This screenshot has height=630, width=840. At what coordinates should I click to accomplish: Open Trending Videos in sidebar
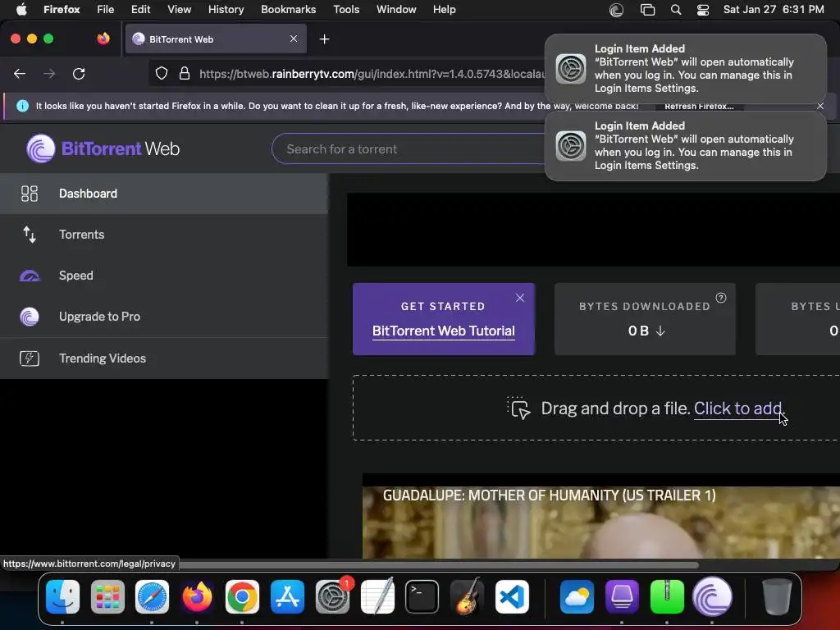point(164,358)
